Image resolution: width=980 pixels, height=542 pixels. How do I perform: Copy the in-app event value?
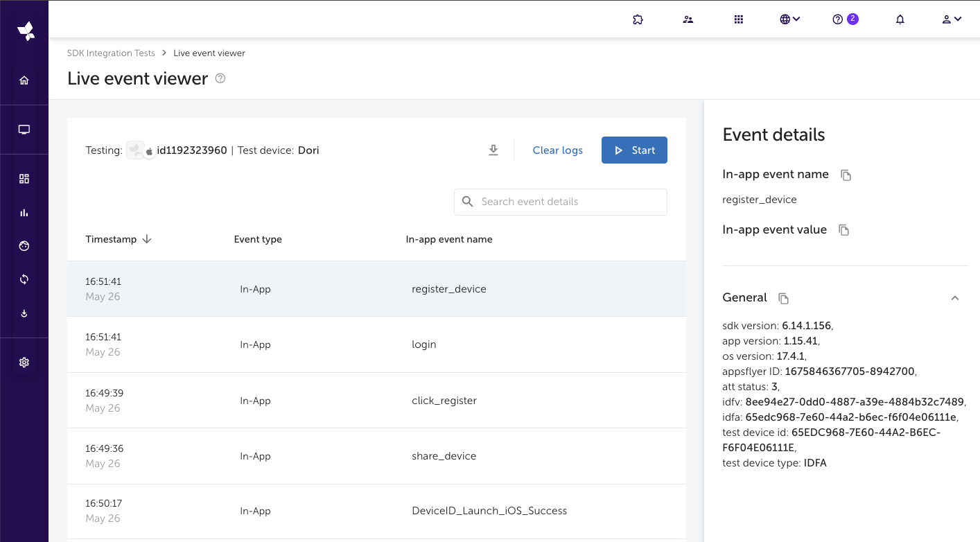click(x=843, y=230)
